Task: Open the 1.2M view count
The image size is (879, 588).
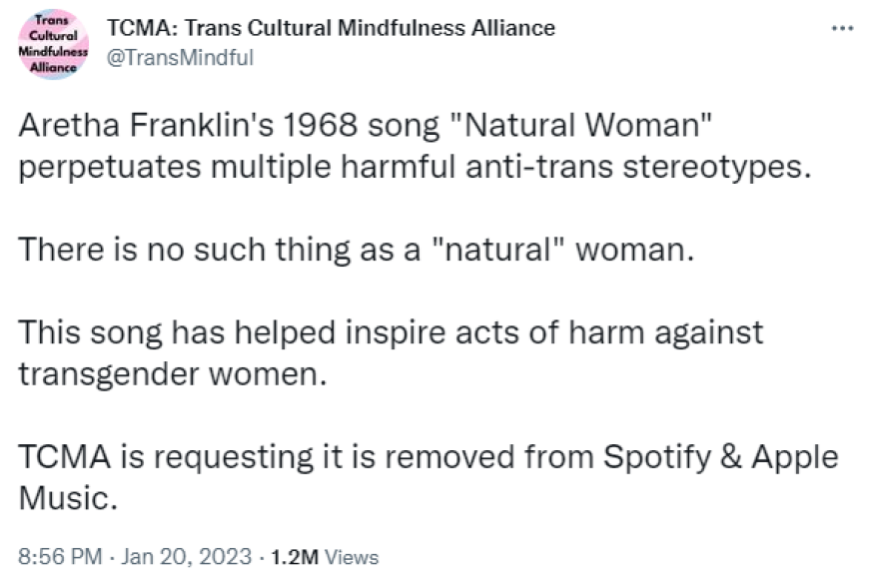Action: (x=294, y=557)
